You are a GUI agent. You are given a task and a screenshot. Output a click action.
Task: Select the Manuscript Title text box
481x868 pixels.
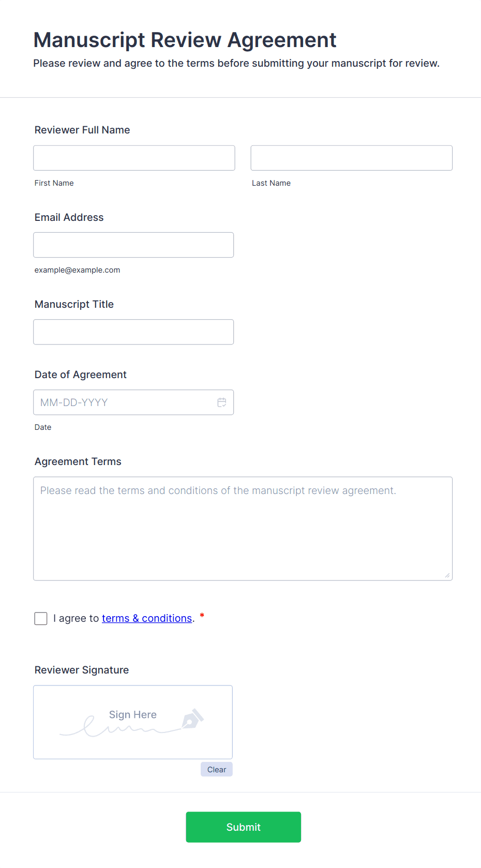point(133,332)
